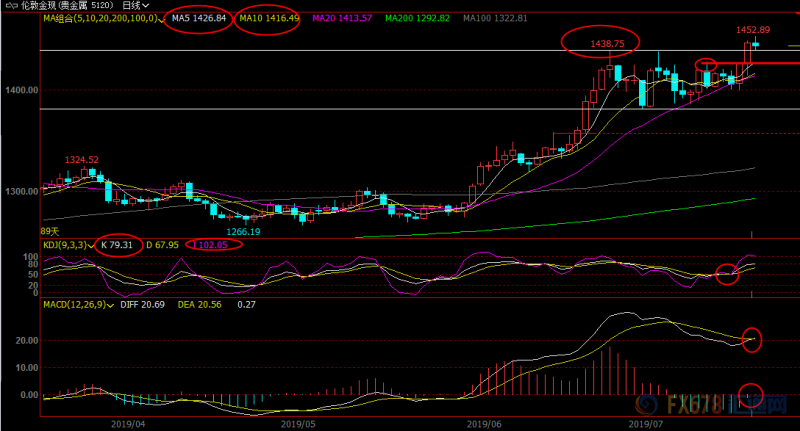The height and width of the screenshot is (431, 800).
Task: Click the 1266.19 low price label
Action: (x=243, y=232)
